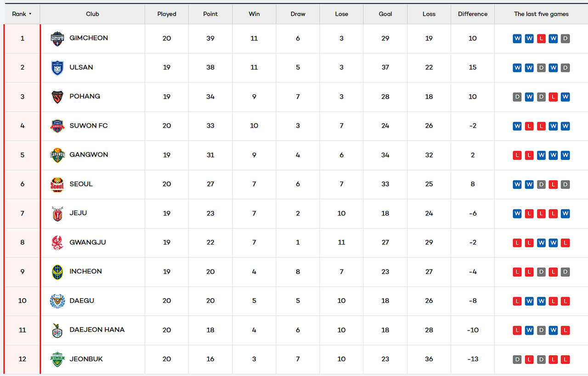Click the Gwangju club crest icon
The width and height of the screenshot is (588, 376).
pyautogui.click(x=57, y=243)
